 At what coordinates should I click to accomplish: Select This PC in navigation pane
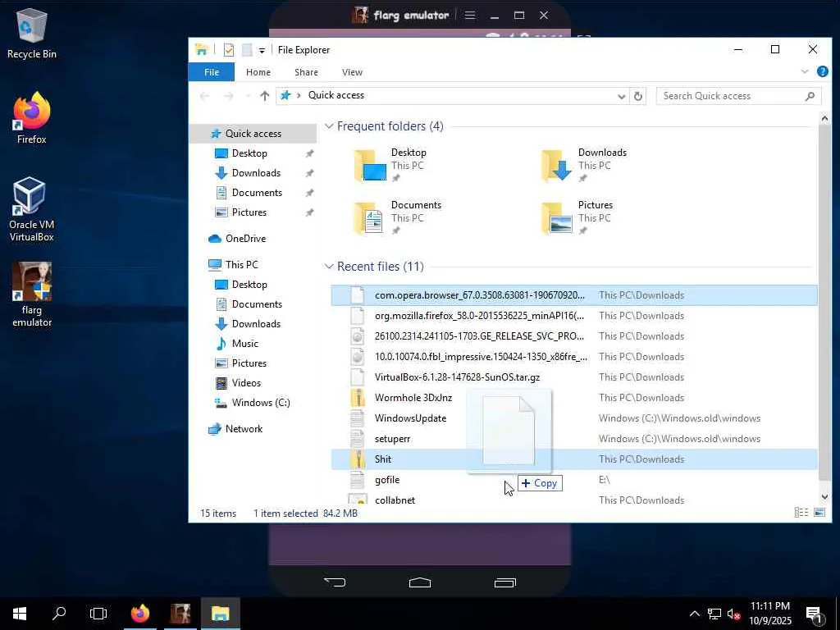(x=241, y=265)
